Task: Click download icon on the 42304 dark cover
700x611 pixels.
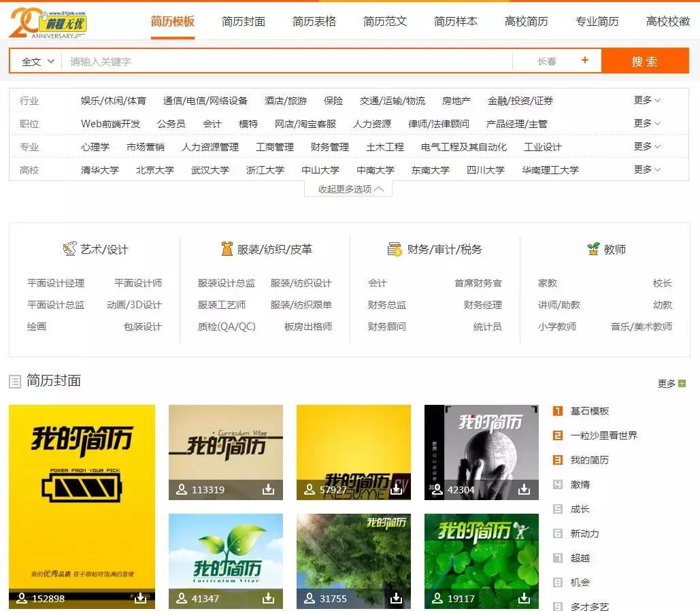Action: pos(525,489)
